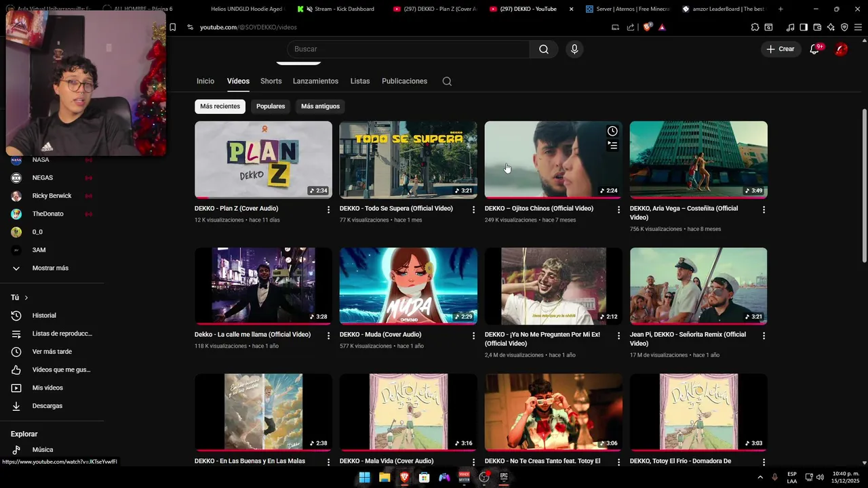
Task: Open options for DEKKO - Plan Z video
Action: tap(328, 209)
